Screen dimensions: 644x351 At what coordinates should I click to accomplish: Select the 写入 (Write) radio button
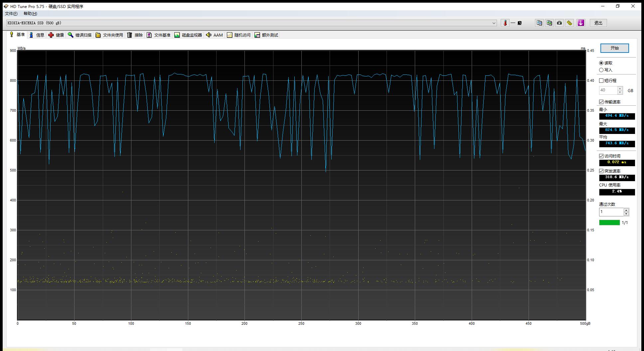tap(601, 70)
